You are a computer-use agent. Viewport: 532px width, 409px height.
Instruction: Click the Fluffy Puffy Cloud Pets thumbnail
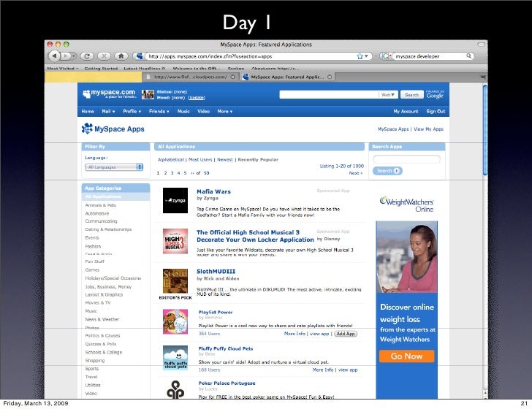175,357
